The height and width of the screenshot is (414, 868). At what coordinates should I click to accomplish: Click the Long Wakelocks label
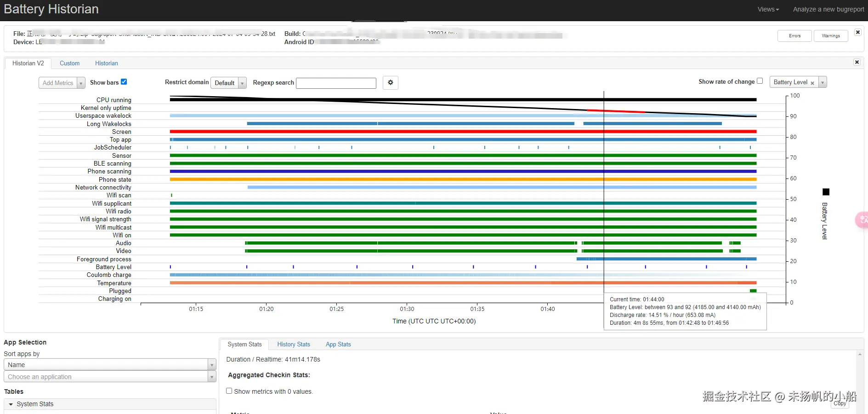point(109,124)
